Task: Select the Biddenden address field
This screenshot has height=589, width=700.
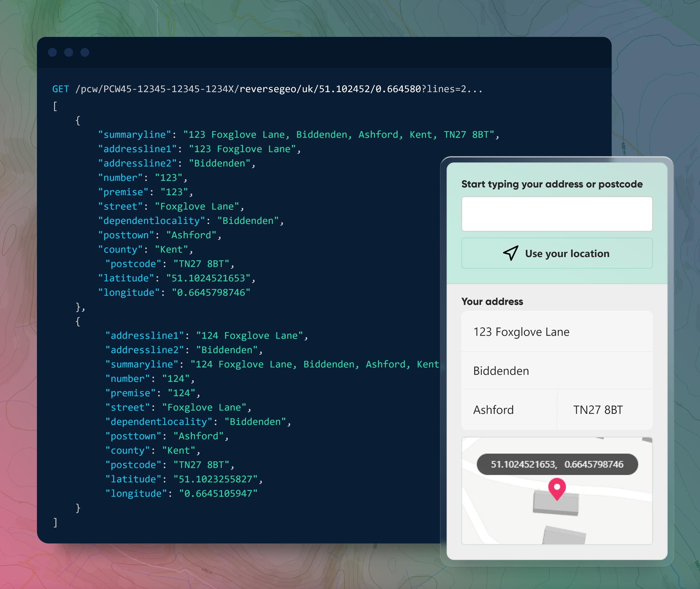Action: point(557,371)
